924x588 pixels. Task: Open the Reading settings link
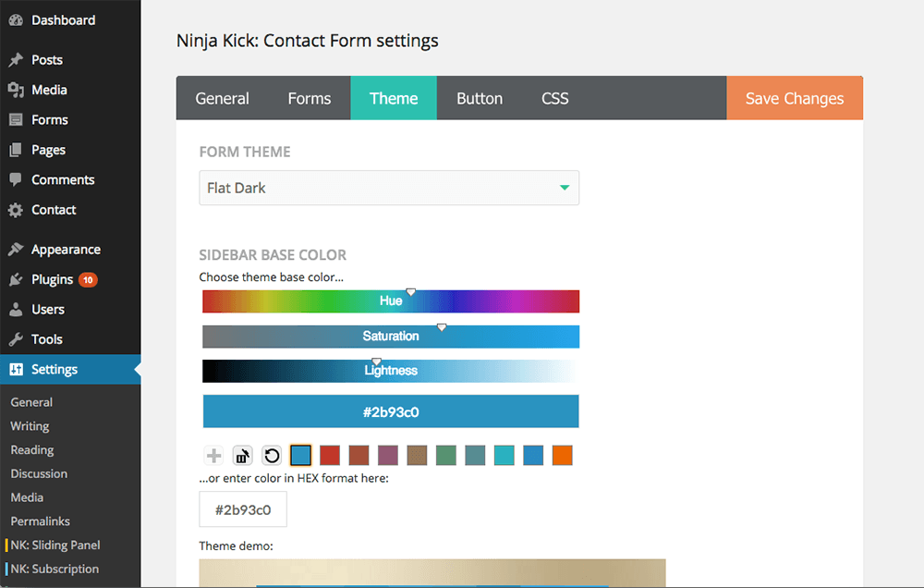(x=31, y=450)
